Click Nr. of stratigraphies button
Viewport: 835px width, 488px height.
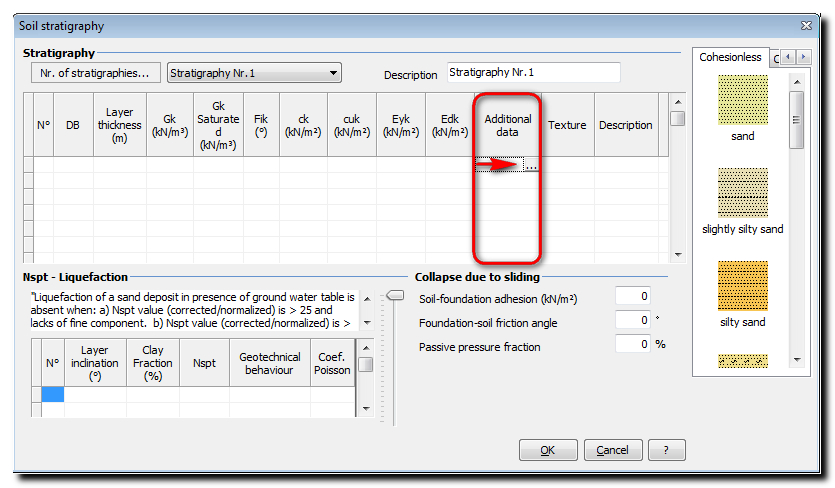pos(95,73)
